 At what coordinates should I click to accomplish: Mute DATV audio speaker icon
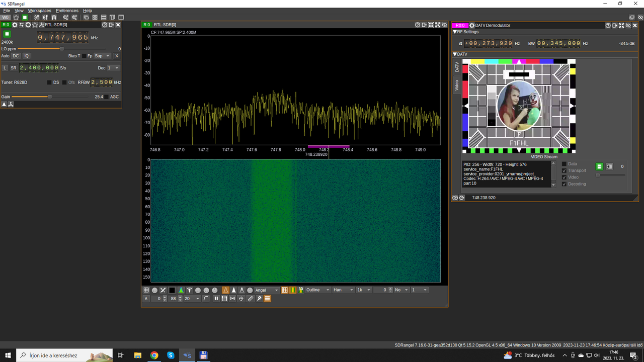(609, 166)
